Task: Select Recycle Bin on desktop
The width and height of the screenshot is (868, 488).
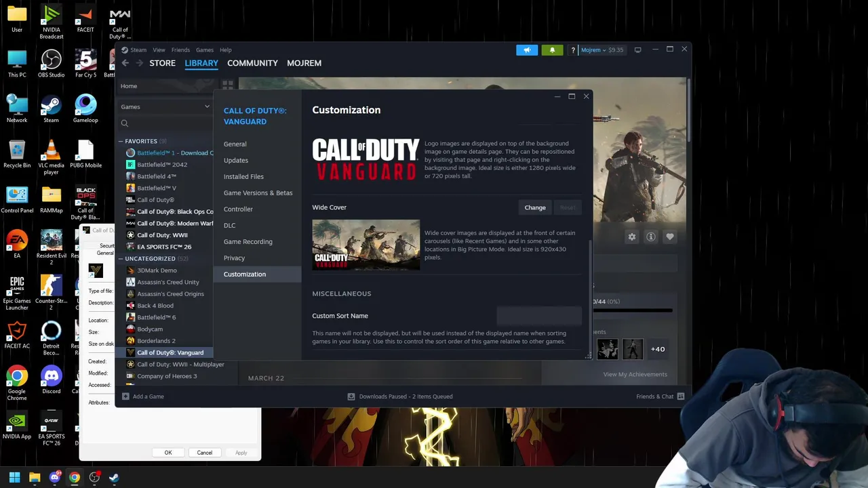Action: [17, 155]
